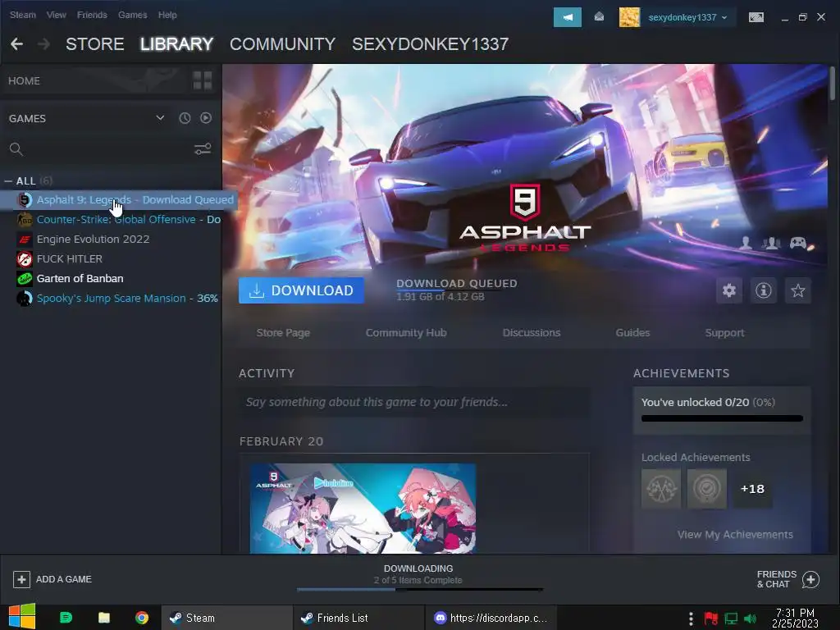
Task: Select Garten of Banban game icon
Action: 24,279
